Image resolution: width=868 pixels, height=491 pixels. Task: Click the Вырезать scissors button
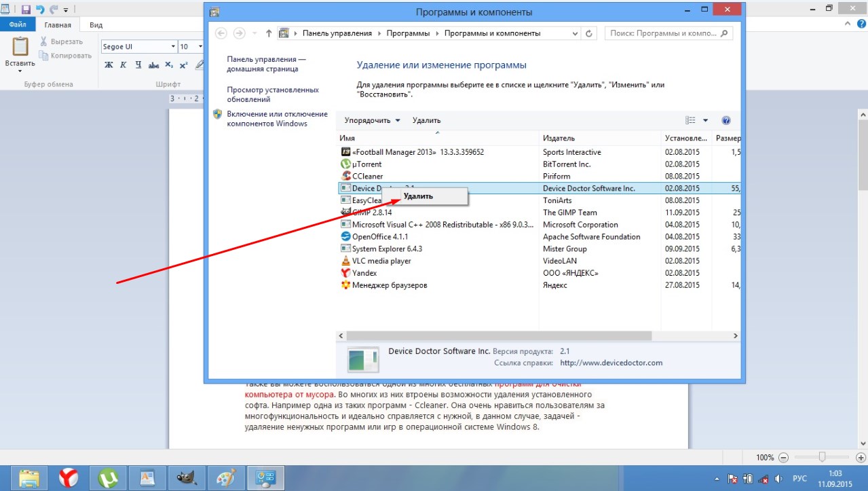click(60, 42)
